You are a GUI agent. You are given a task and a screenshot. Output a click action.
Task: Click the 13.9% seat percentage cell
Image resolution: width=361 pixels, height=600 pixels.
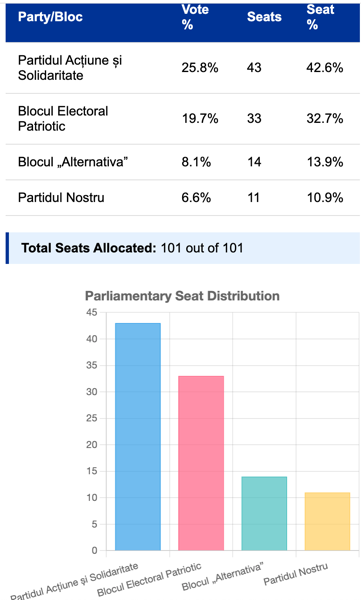[325, 162]
